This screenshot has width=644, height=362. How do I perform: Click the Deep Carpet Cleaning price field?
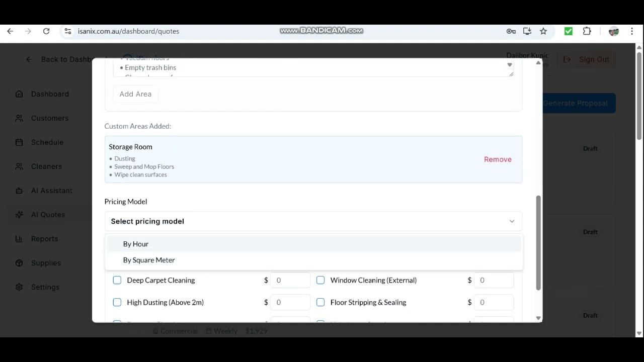[290, 280]
